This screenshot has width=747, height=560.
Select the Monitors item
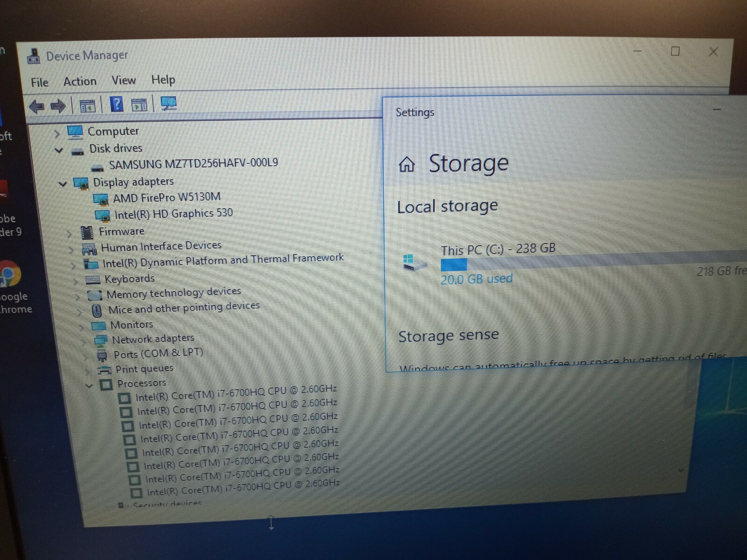coord(131,325)
